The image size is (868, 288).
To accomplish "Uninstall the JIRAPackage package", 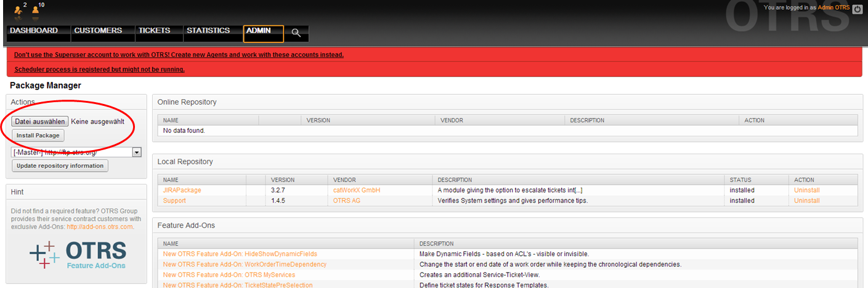I will 806,190.
